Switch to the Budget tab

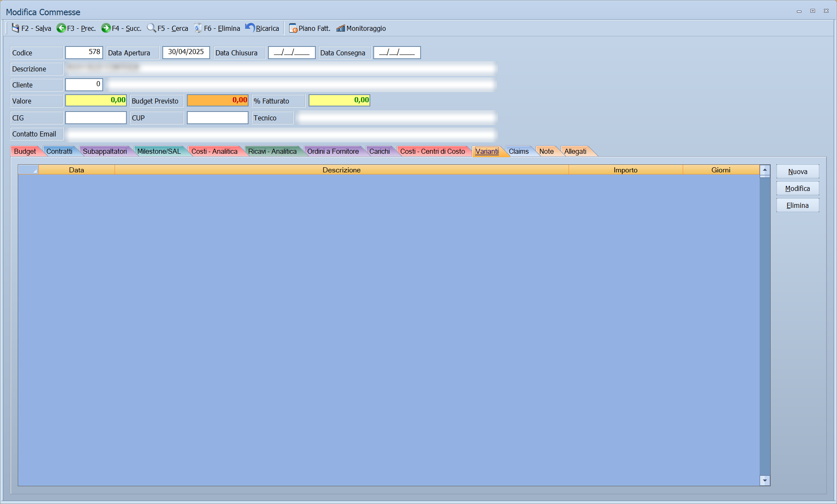coord(25,151)
